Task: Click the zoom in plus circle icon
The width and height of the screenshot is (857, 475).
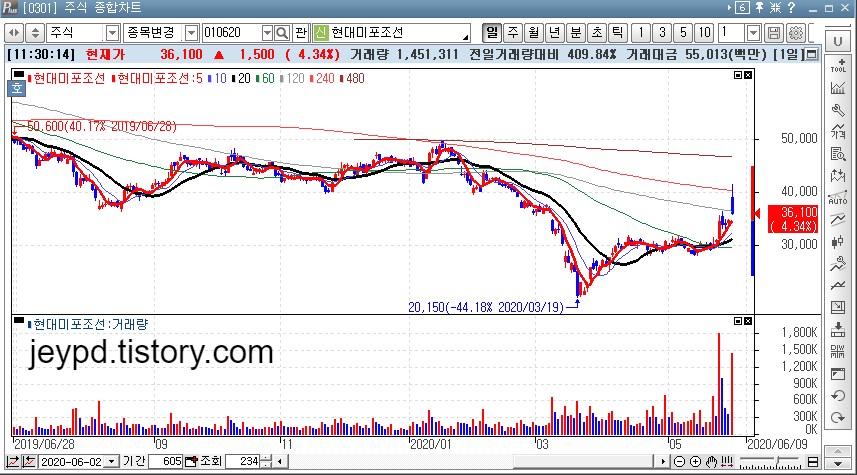Action: point(695,462)
